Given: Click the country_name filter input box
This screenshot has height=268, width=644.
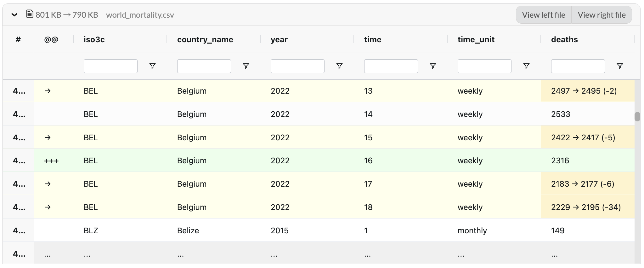Looking at the screenshot, I should click(204, 66).
